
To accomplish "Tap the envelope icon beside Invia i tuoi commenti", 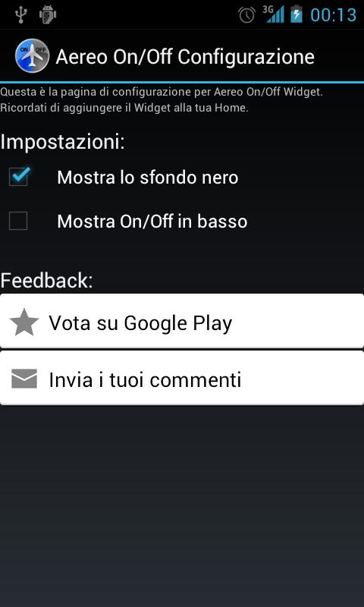I will tap(24, 379).
